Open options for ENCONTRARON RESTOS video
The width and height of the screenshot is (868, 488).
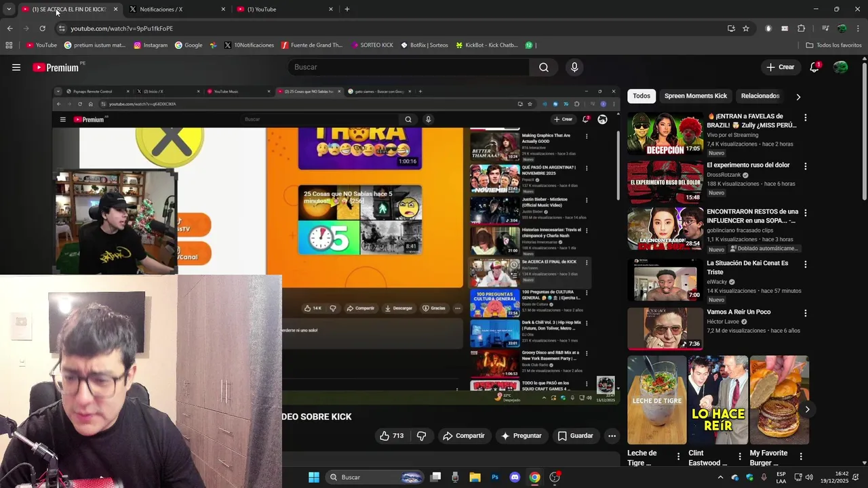(x=806, y=213)
